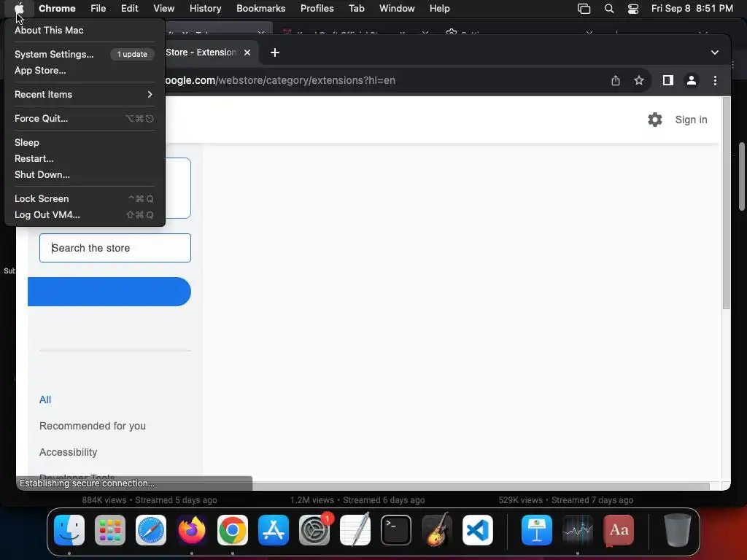Click the share page icon
747x560 pixels.
click(x=616, y=80)
